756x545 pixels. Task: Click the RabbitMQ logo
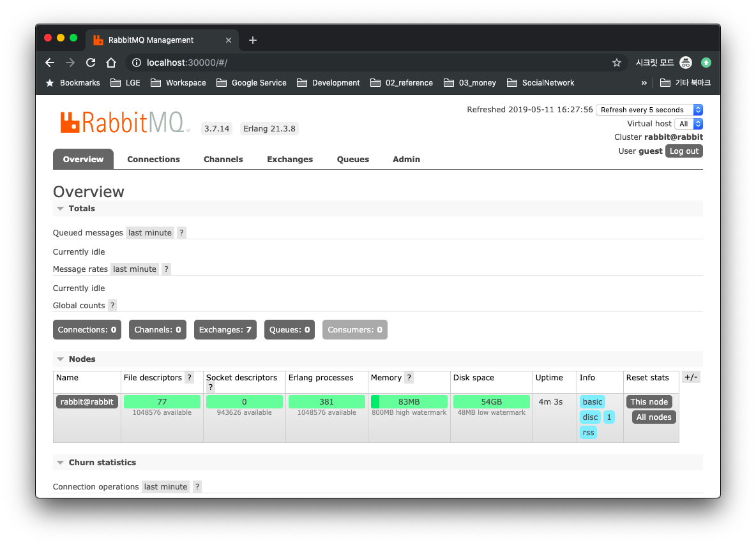point(125,123)
